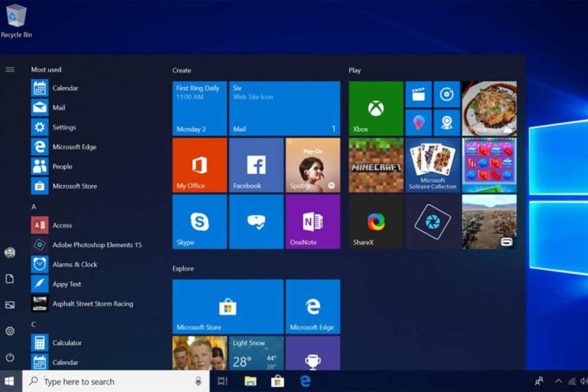The image size is (588, 392).
Task: Launch Appy Text app
Action: pyautogui.click(x=93, y=284)
